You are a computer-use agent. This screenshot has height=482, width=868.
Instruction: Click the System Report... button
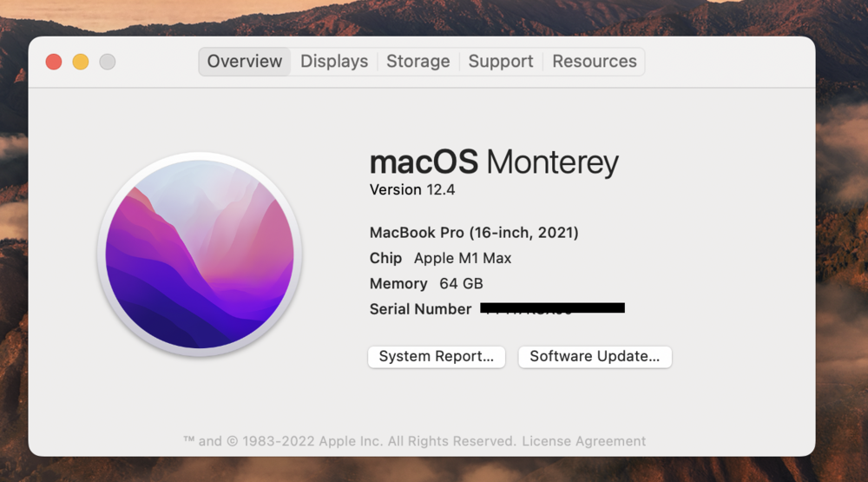click(437, 356)
